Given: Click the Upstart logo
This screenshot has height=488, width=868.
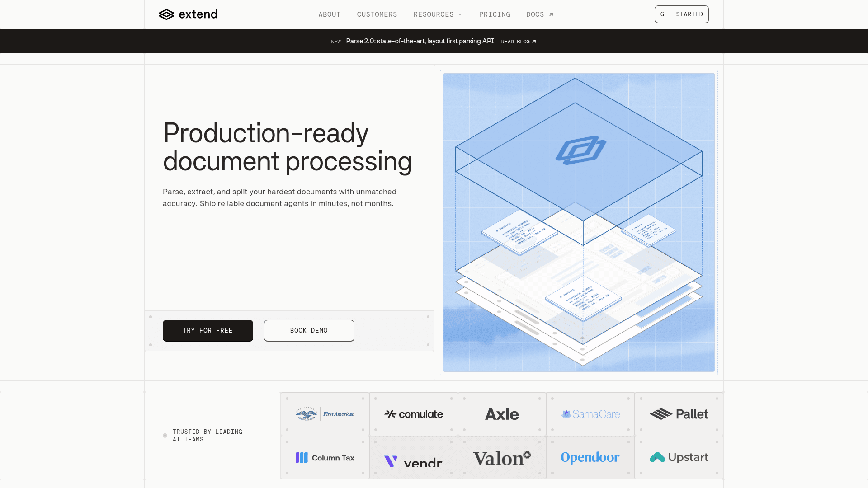Looking at the screenshot, I should [x=679, y=457].
